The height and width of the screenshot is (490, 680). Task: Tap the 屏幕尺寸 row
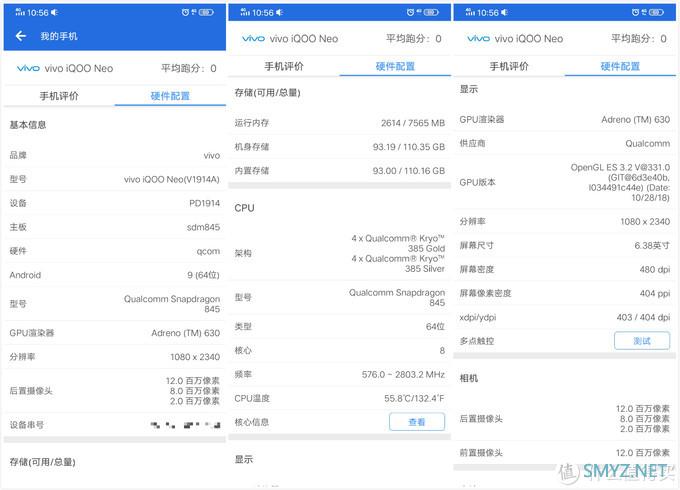[x=565, y=245]
